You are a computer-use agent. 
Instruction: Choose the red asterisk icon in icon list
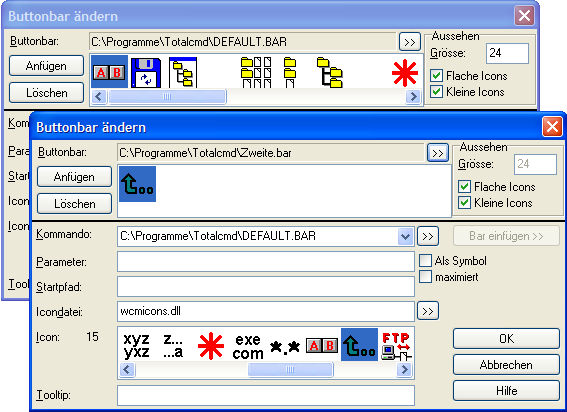(211, 346)
